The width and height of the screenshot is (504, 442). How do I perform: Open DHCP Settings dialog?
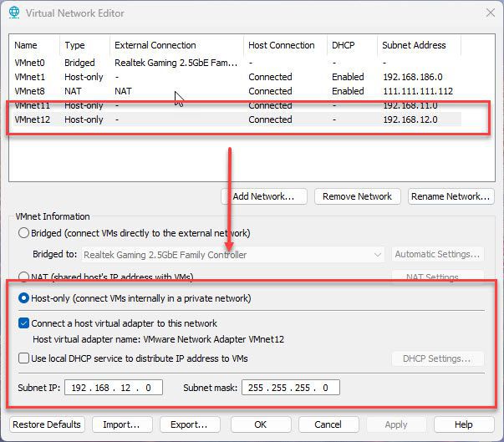point(437,358)
